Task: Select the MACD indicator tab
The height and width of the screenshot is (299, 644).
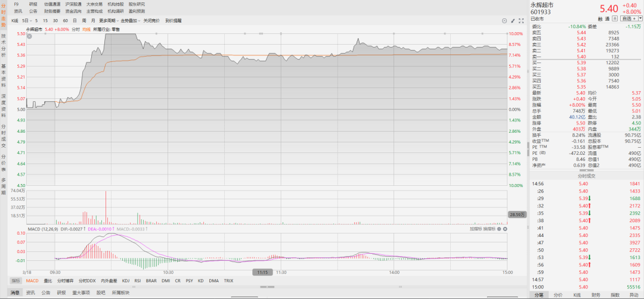Action: (x=32, y=281)
